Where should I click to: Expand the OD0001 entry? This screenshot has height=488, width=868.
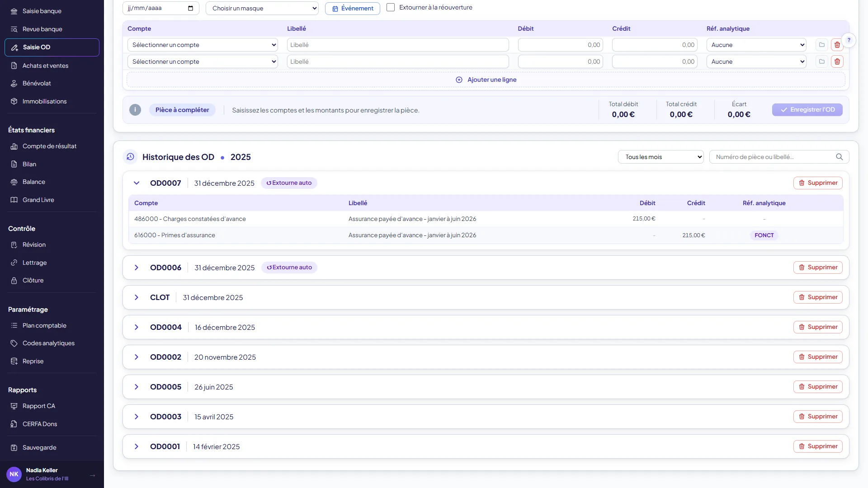click(137, 446)
